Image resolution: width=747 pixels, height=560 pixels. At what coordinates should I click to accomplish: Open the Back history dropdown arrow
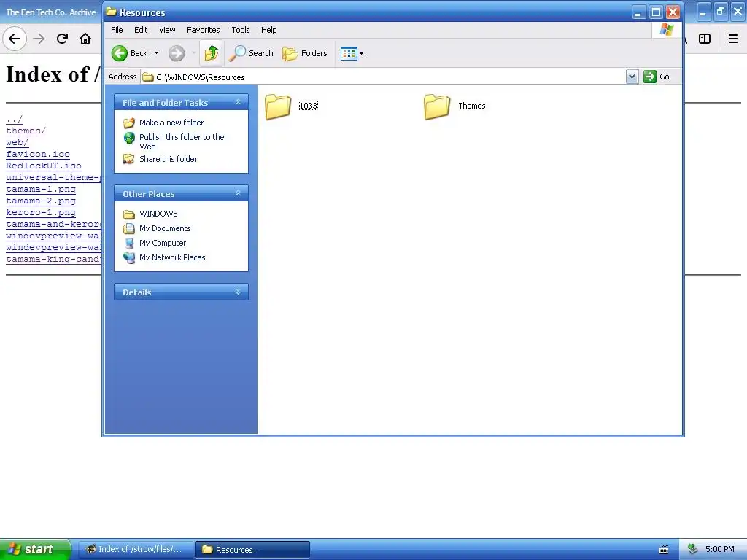tap(156, 53)
